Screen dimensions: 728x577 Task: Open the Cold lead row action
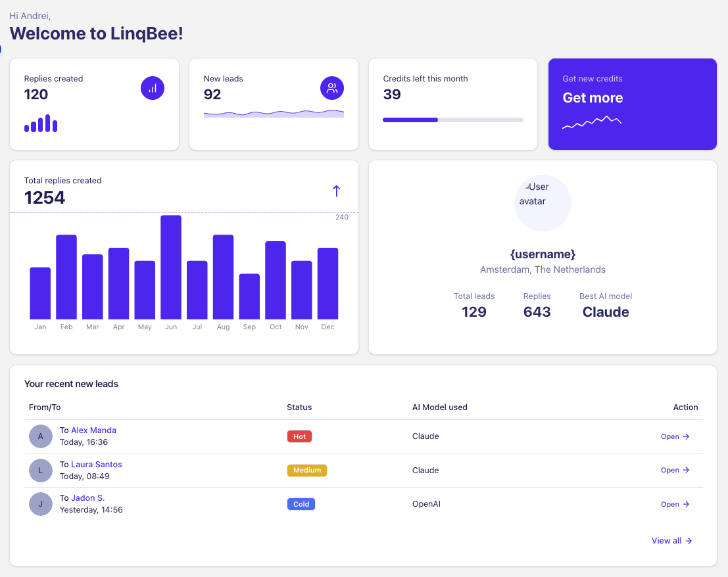tap(675, 504)
